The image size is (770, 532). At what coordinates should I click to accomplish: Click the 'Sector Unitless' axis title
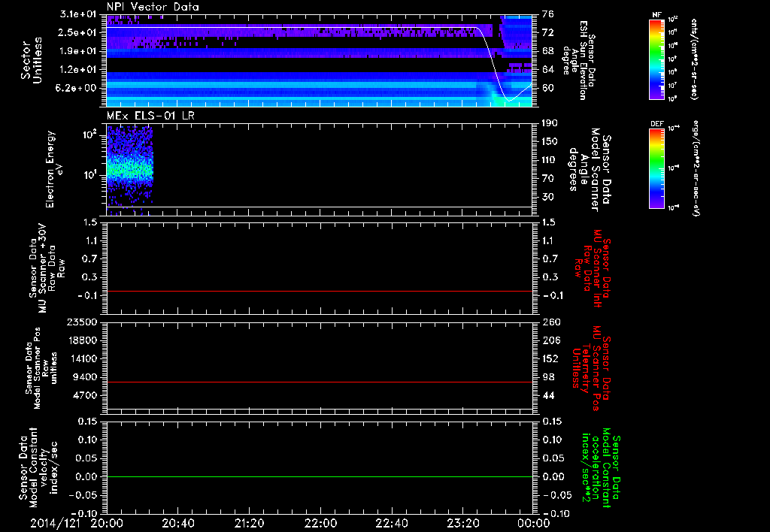click(32, 60)
